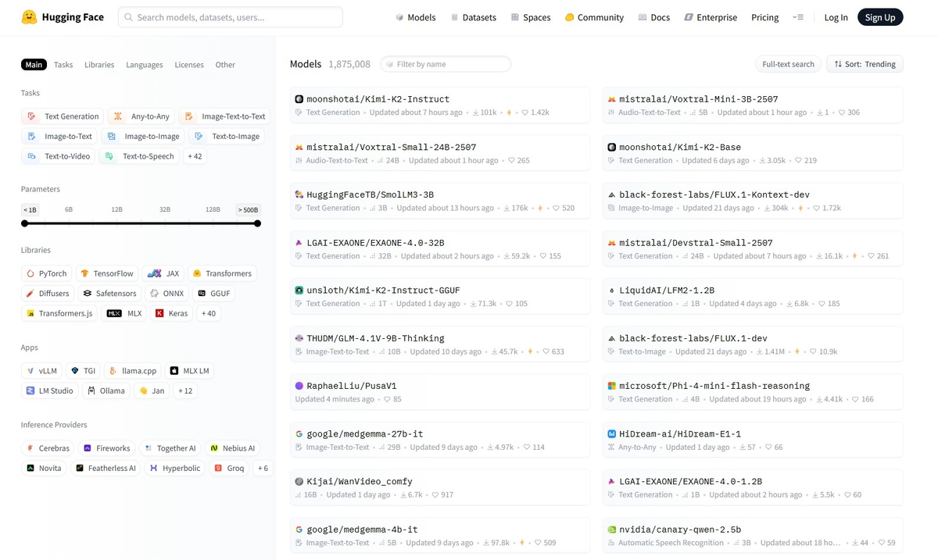Open the Community nav item
The width and height of the screenshot is (938, 560).
(594, 17)
